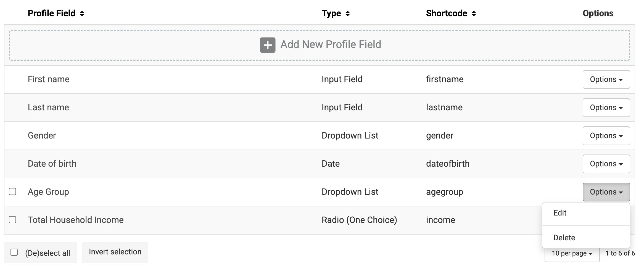The width and height of the screenshot is (644, 266).
Task: Sort by Profile Field column arrows
Action: (x=82, y=14)
